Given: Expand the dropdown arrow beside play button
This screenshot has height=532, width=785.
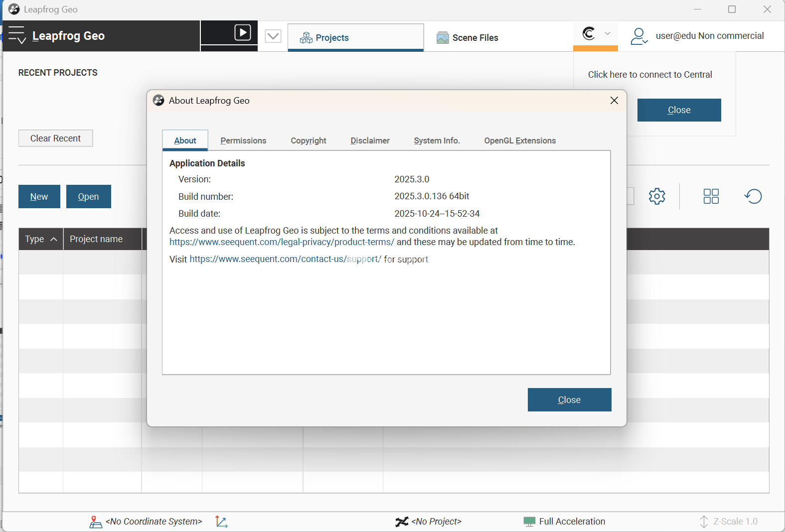Looking at the screenshot, I should tap(273, 36).
